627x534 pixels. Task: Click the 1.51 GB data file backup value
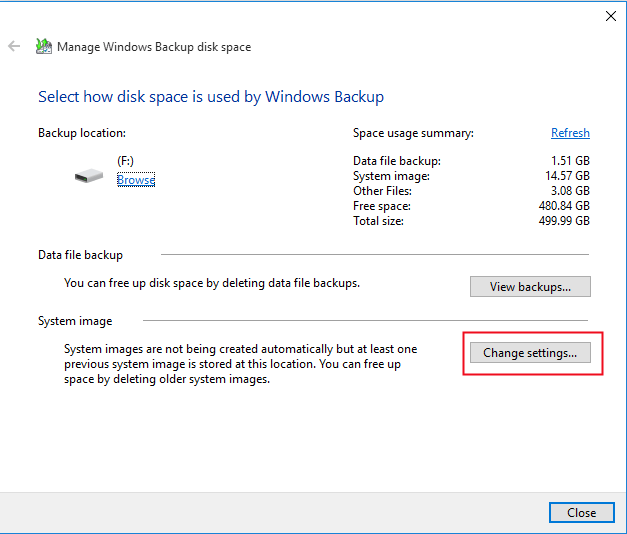tap(568, 161)
